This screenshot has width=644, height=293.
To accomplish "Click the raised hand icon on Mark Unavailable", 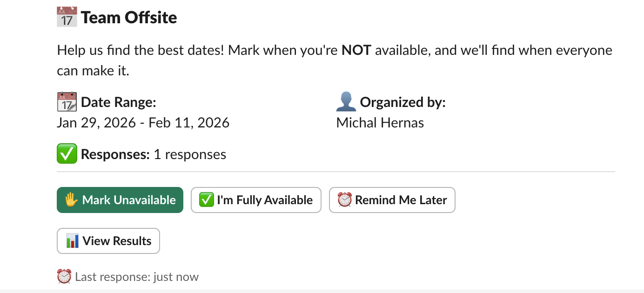I will tap(71, 200).
